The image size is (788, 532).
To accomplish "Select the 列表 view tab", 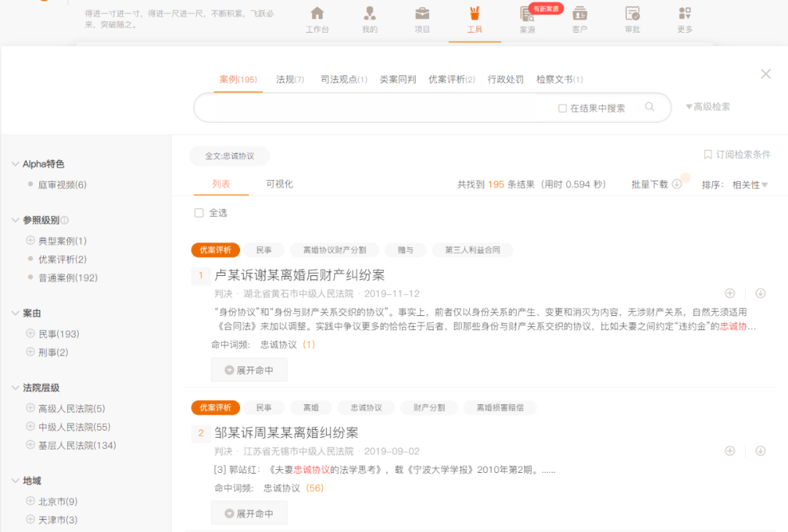I will [x=221, y=184].
